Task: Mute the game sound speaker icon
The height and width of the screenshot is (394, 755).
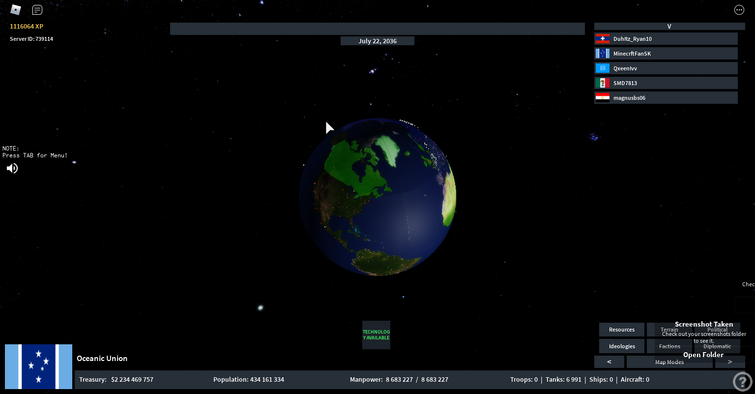Action: pyautogui.click(x=12, y=168)
